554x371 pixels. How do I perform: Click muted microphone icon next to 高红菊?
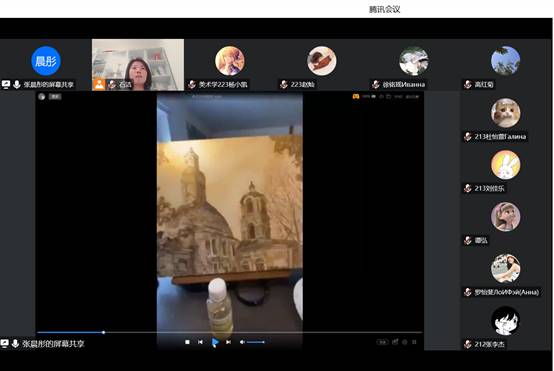click(x=468, y=84)
